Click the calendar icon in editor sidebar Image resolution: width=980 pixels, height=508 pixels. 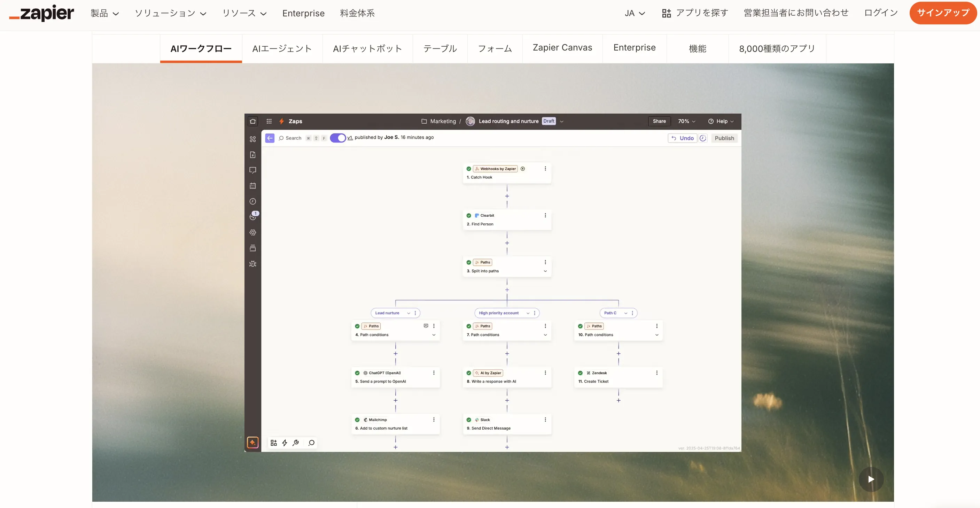252,186
